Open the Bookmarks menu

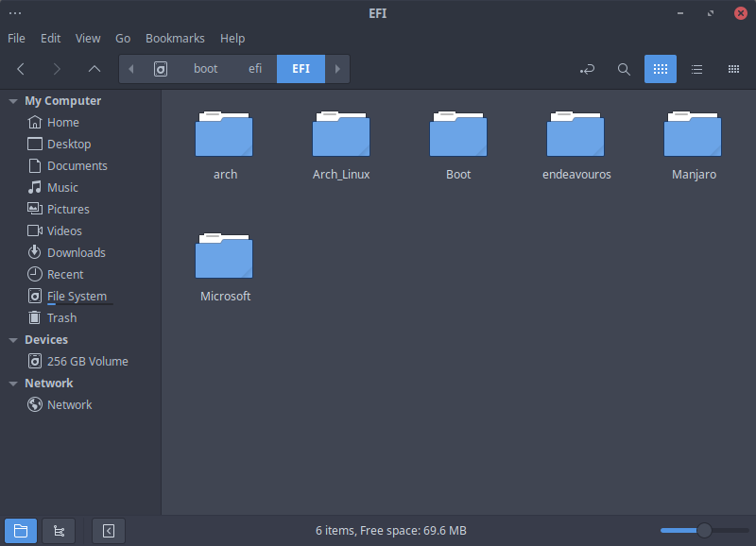[x=175, y=38]
